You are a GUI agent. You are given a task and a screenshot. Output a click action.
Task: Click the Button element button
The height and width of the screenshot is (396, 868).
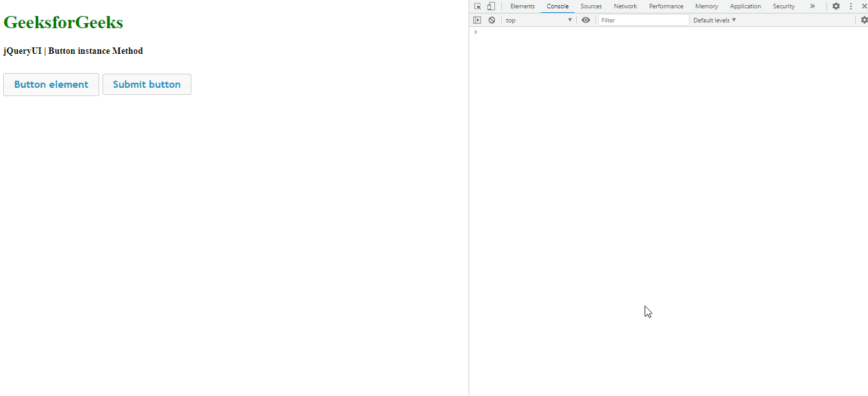tap(51, 84)
